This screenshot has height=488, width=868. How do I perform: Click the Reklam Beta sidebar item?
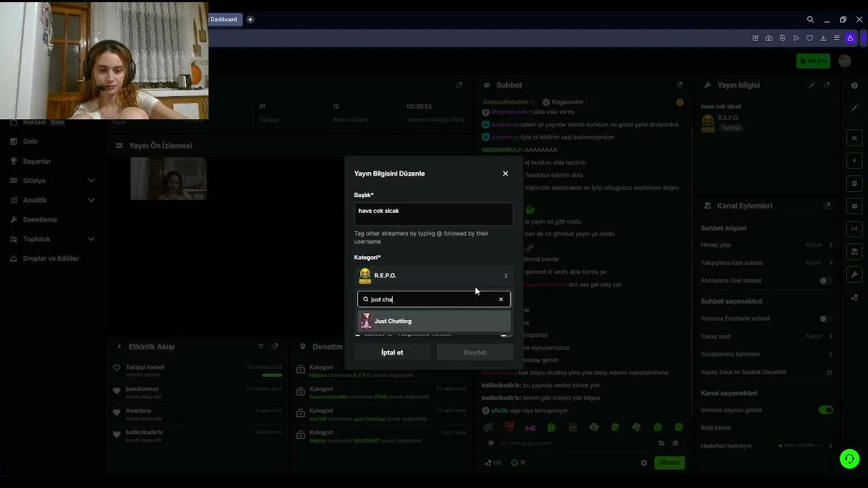pyautogui.click(x=37, y=122)
